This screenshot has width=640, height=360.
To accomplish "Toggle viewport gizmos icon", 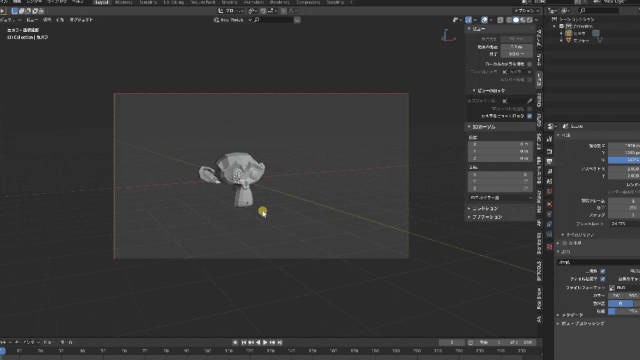I will pyautogui.click(x=469, y=20).
